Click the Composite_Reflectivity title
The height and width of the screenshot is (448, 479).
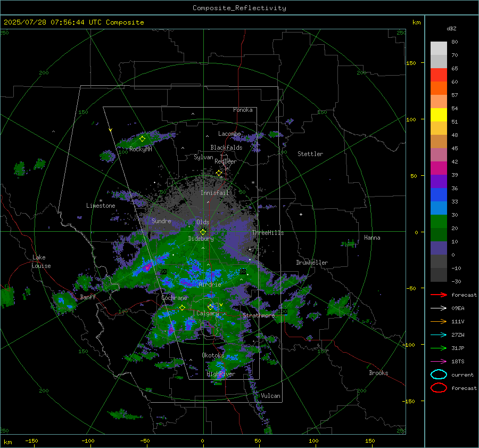(x=240, y=8)
